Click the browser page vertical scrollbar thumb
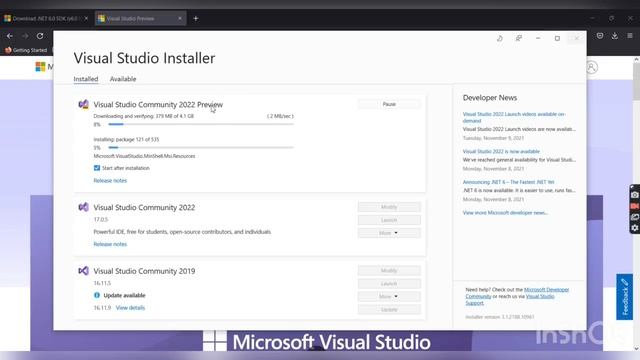Screen dimensions: 640x360 636,82
